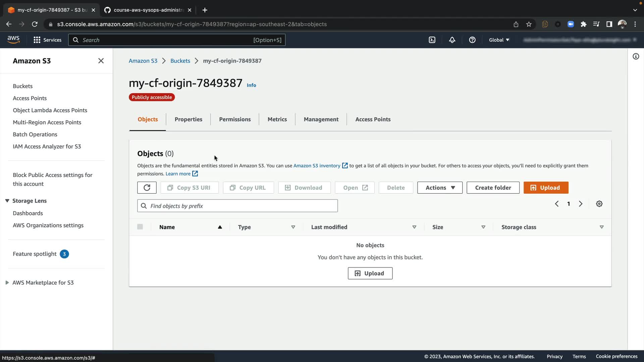
Task: Open the info panel icon at right edge
Action: 636,56
